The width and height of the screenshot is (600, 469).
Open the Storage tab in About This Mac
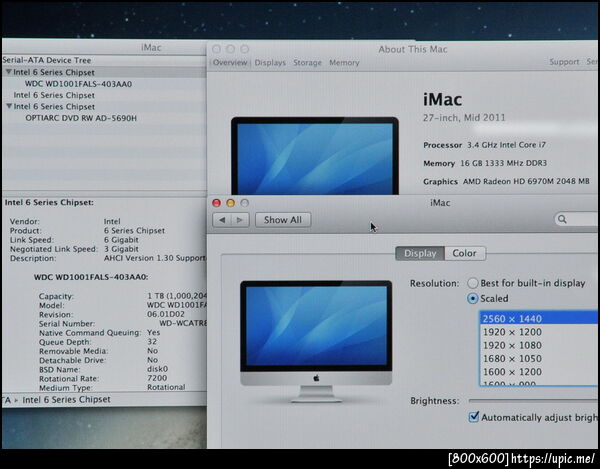[x=307, y=63]
